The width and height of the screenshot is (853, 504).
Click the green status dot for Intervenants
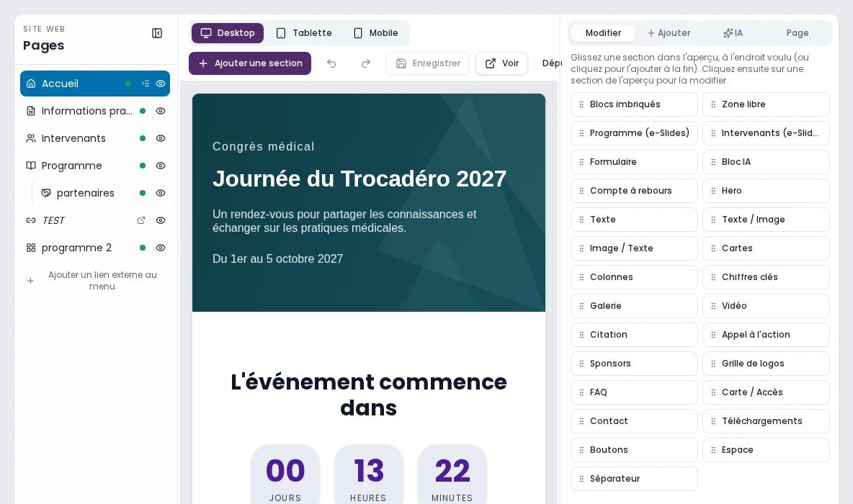(x=143, y=138)
